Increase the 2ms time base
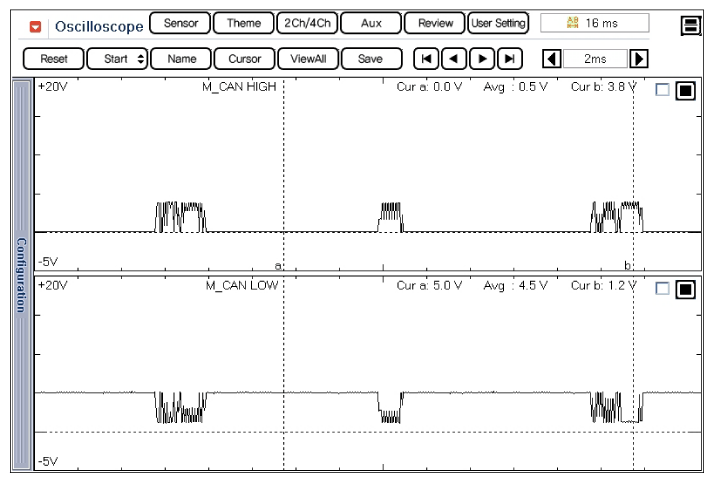 tap(640, 59)
